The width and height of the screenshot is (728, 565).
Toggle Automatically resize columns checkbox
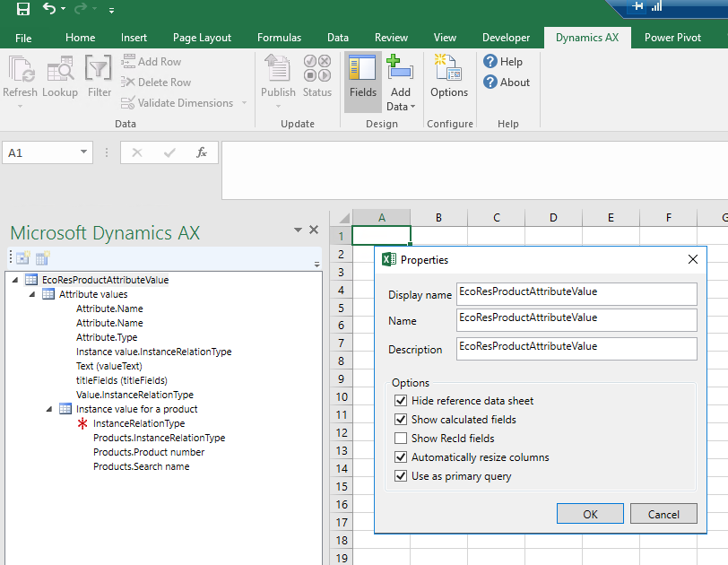tap(401, 457)
